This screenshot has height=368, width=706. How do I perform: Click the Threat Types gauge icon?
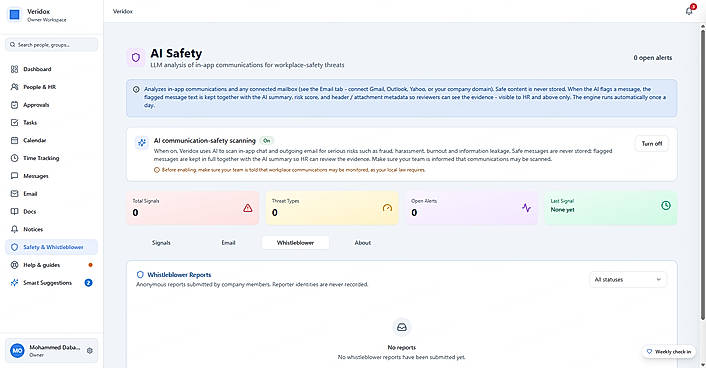pos(387,208)
